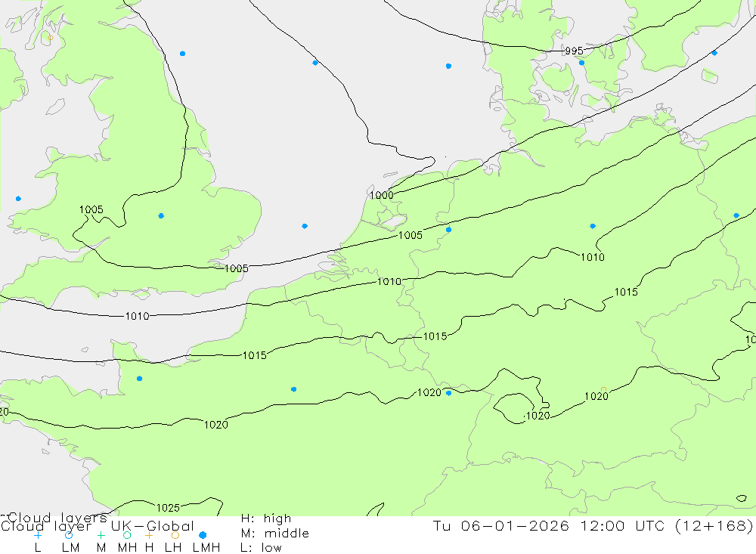Click the blue cloud dot beside the 1020 label near Luxembourg

tap(449, 393)
